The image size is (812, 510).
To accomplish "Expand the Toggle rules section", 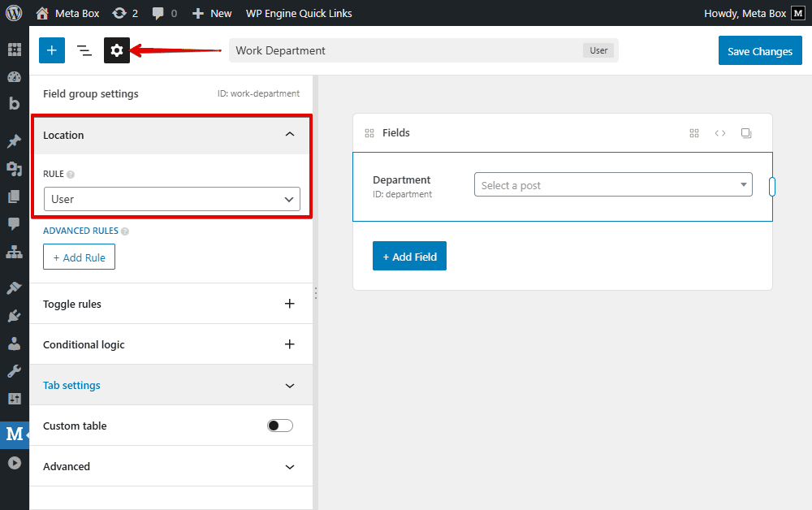I will 290,304.
